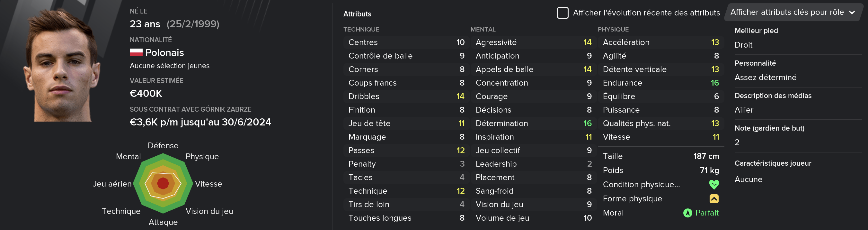Click the Górnik Zabrze contract label
Image resolution: width=868 pixels, height=230 pixels.
pyautogui.click(x=190, y=109)
